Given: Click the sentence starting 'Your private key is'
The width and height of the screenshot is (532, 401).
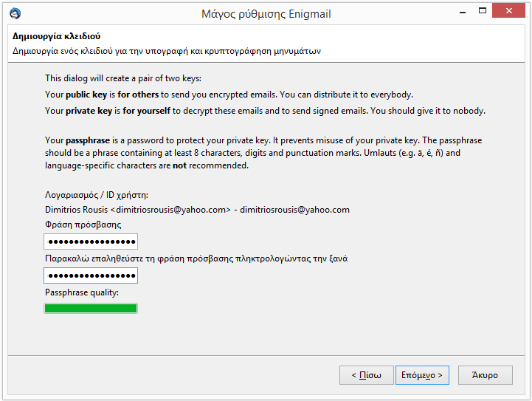Looking at the screenshot, I should click(265, 111).
